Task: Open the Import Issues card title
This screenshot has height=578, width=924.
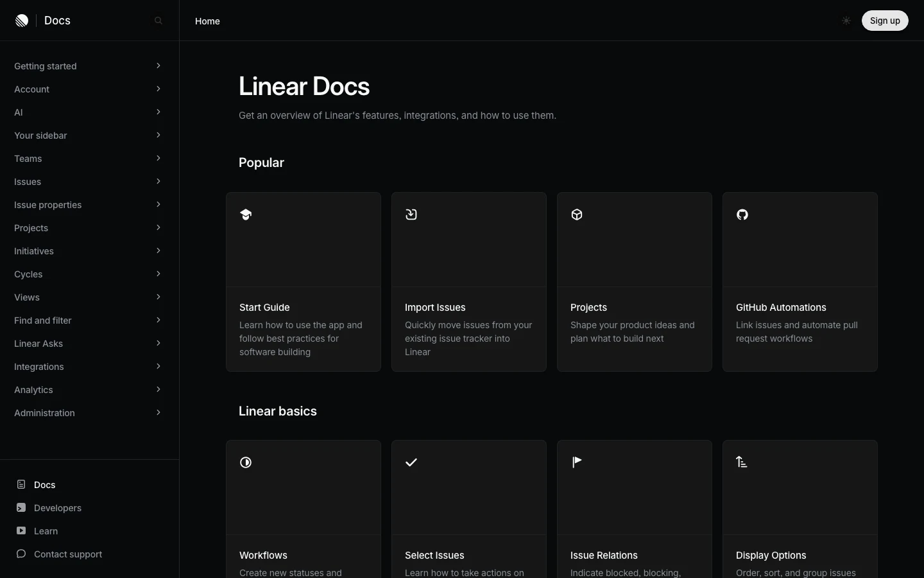Action: coord(435,308)
